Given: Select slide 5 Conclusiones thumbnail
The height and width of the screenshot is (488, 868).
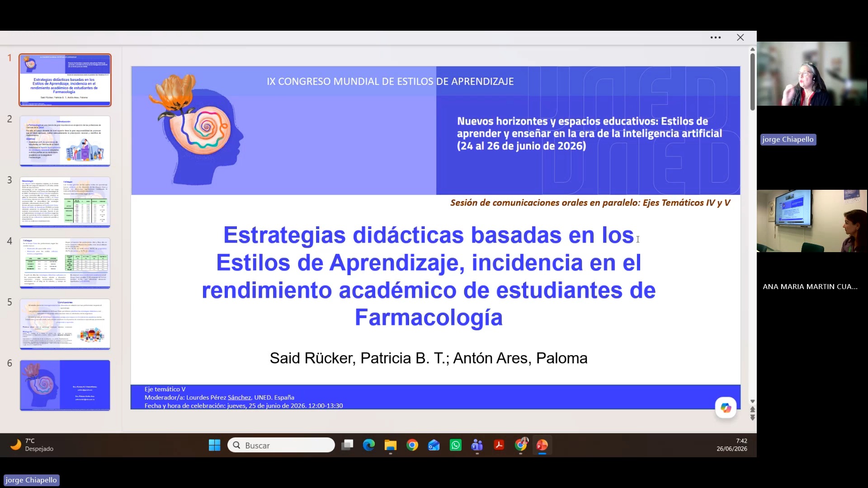Looking at the screenshot, I should point(65,324).
